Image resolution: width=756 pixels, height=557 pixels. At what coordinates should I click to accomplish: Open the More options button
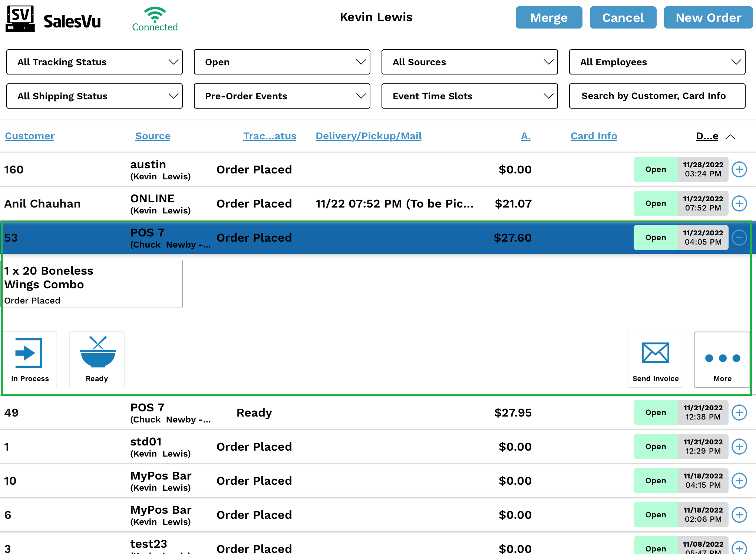click(x=722, y=359)
